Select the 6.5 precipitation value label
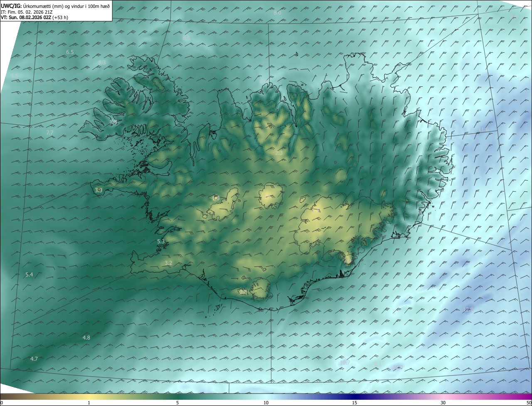532x406 pixels. [70, 52]
